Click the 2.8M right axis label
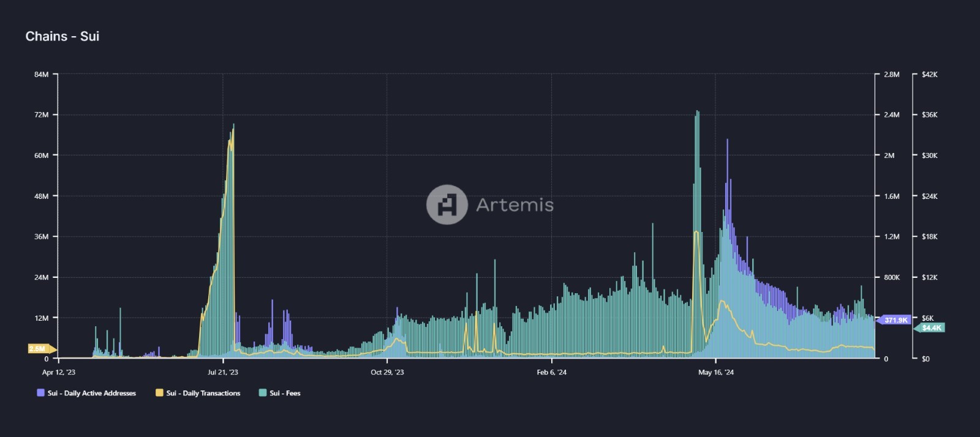980x437 pixels. click(892, 75)
